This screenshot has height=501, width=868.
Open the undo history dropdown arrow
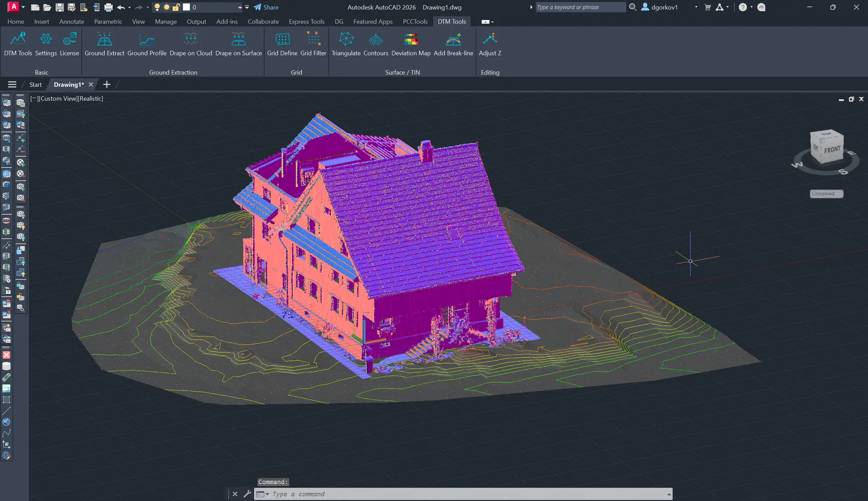(129, 7)
